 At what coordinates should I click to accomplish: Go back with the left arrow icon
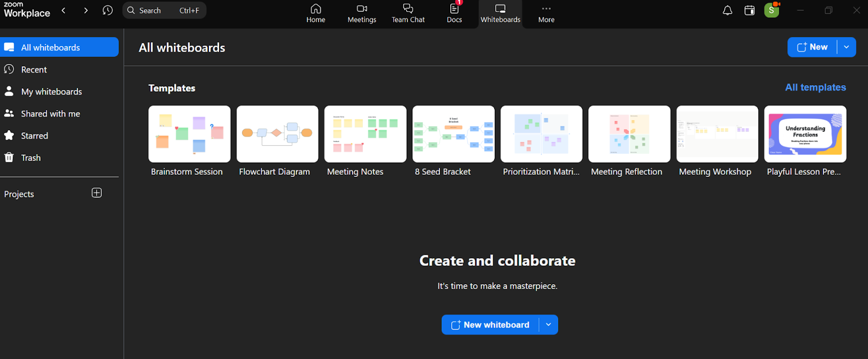click(63, 10)
